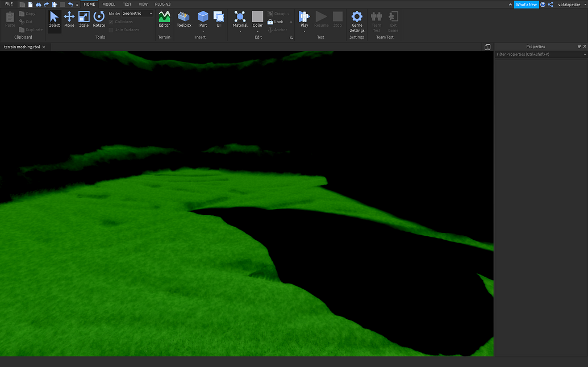Expand the Part dropdown arrow
The width and height of the screenshot is (588, 367).
coord(203,31)
